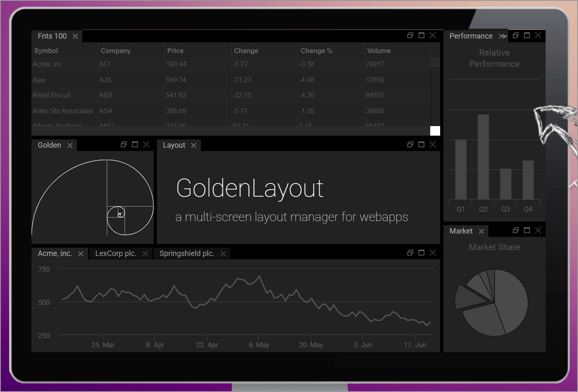Viewport: 578px width, 392px height.
Task: Click the volume value 64801
Action: pyautogui.click(x=375, y=95)
